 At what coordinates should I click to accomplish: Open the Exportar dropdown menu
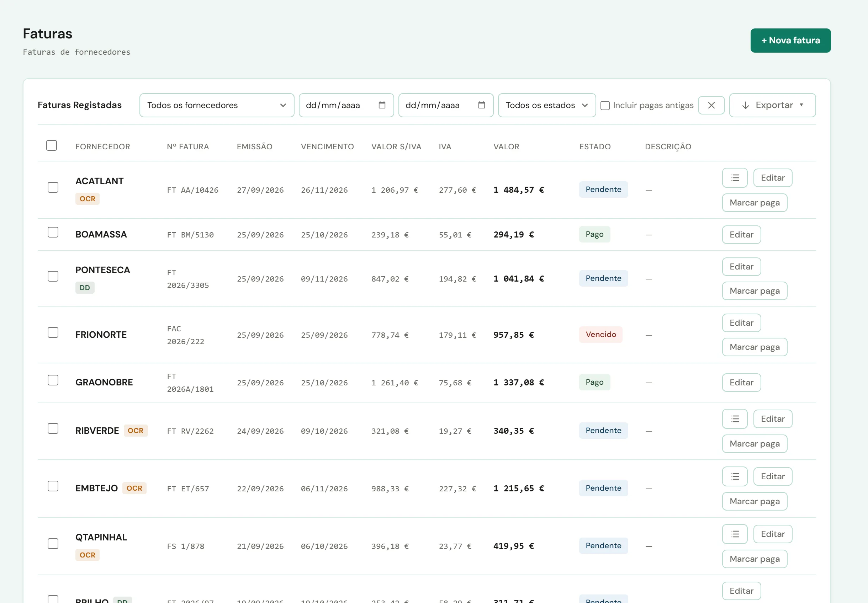772,105
